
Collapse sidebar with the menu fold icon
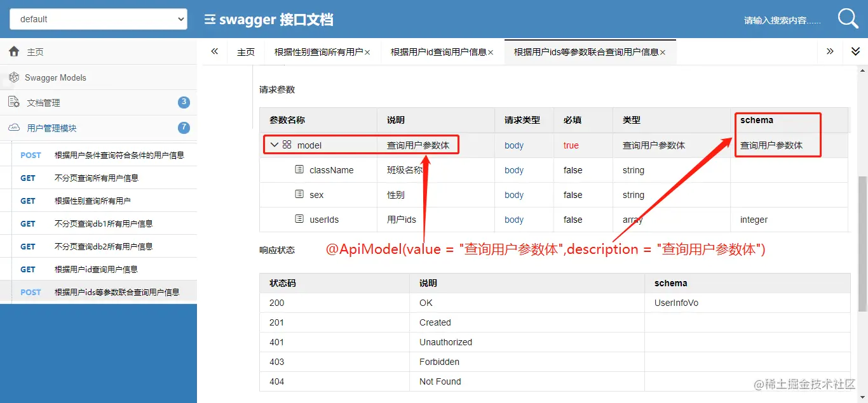tap(210, 20)
